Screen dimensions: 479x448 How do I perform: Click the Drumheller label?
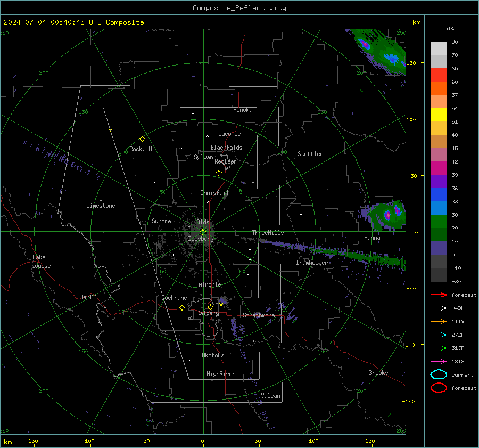click(x=312, y=263)
